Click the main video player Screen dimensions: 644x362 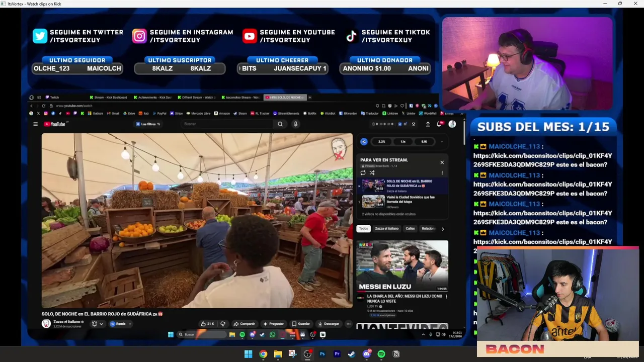click(x=197, y=220)
